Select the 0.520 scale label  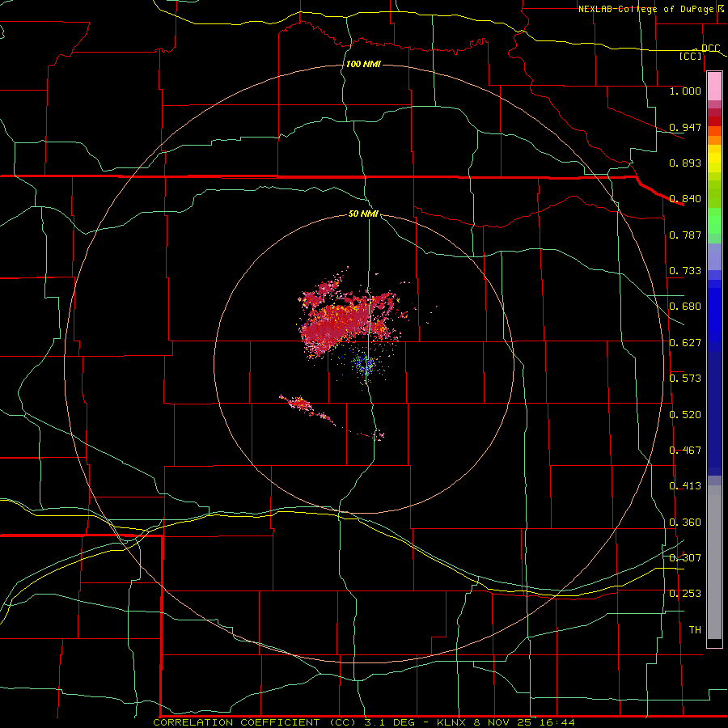[685, 415]
